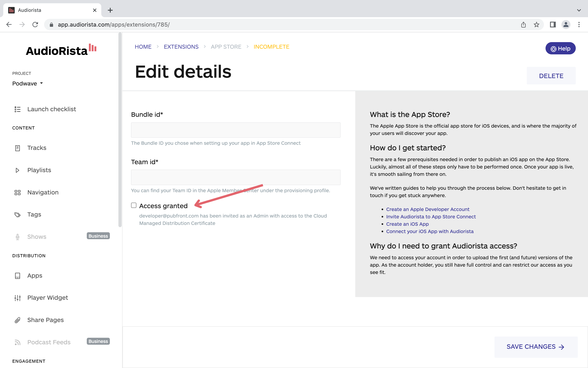Open Create an Apple Developer Account link
Screen dimensions: 588x368
point(428,209)
